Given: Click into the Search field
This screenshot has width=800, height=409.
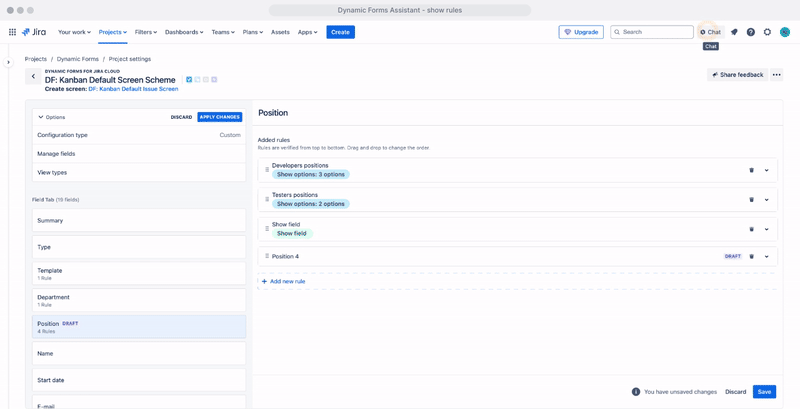Looking at the screenshot, I should pyautogui.click(x=652, y=32).
